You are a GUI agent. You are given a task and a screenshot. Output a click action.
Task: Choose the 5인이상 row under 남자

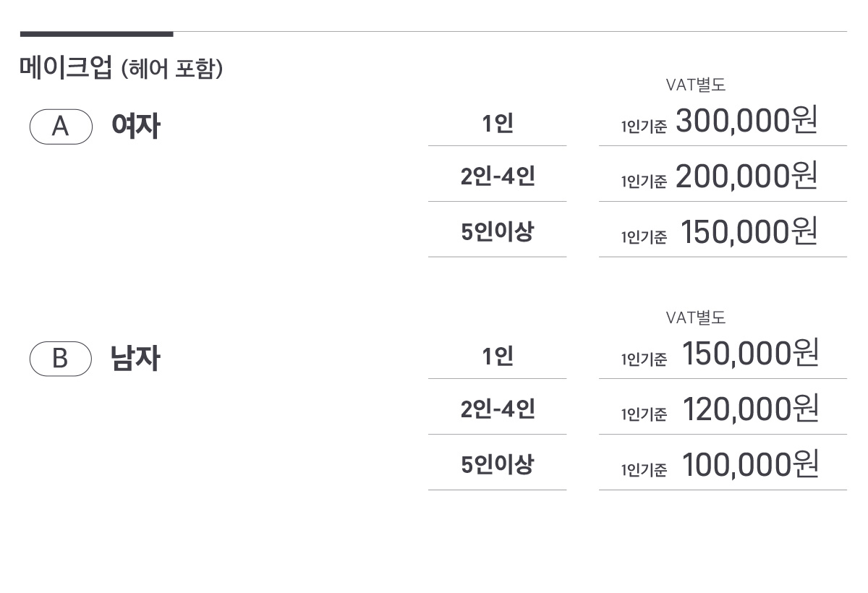point(498,465)
